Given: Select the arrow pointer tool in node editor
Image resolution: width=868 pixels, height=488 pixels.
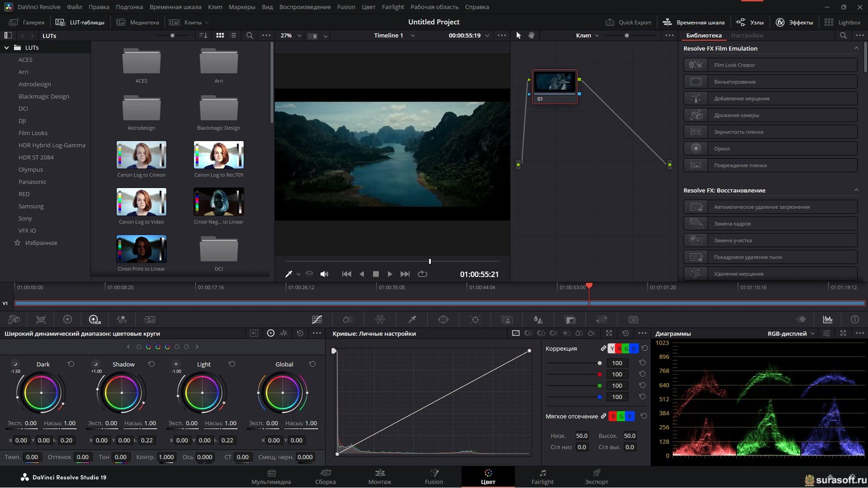Looking at the screenshot, I should [519, 35].
